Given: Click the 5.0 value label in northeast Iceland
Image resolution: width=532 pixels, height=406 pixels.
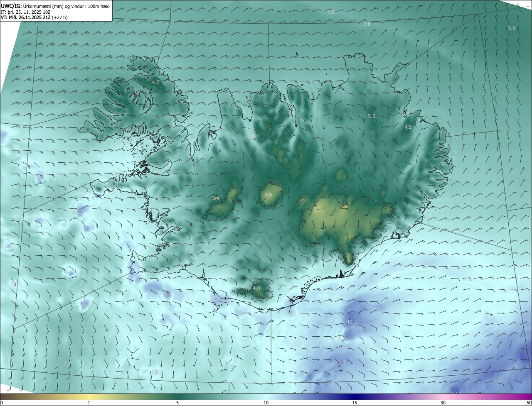Looking at the screenshot, I should pos(372,116).
